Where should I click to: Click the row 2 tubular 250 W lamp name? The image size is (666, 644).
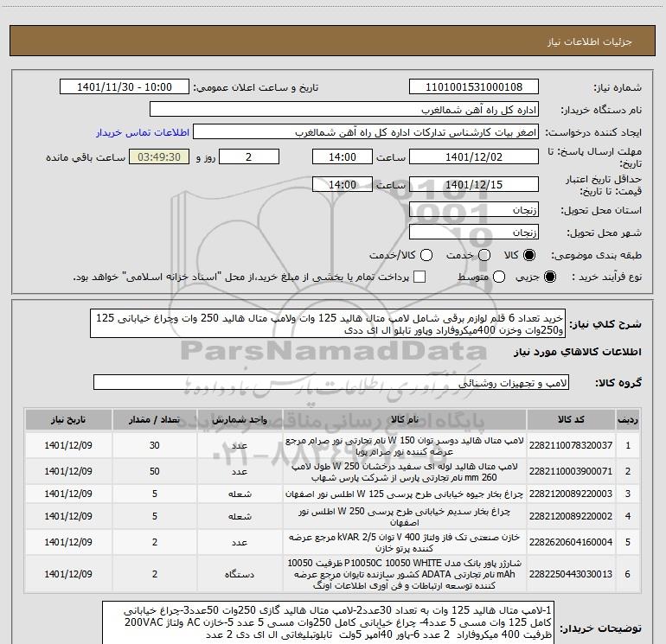(405, 472)
